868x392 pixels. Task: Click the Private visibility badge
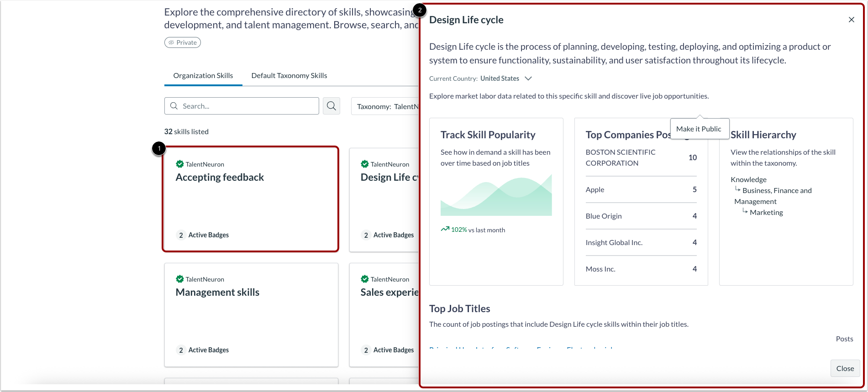click(183, 42)
